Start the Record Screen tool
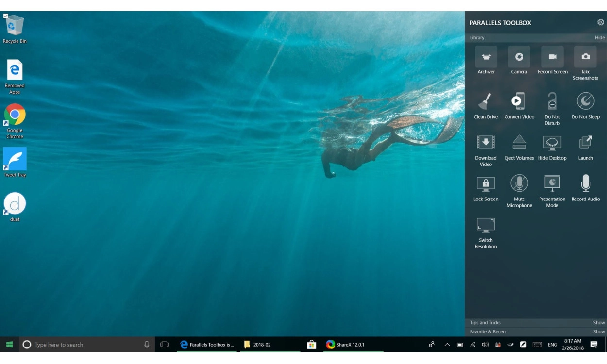 (552, 57)
